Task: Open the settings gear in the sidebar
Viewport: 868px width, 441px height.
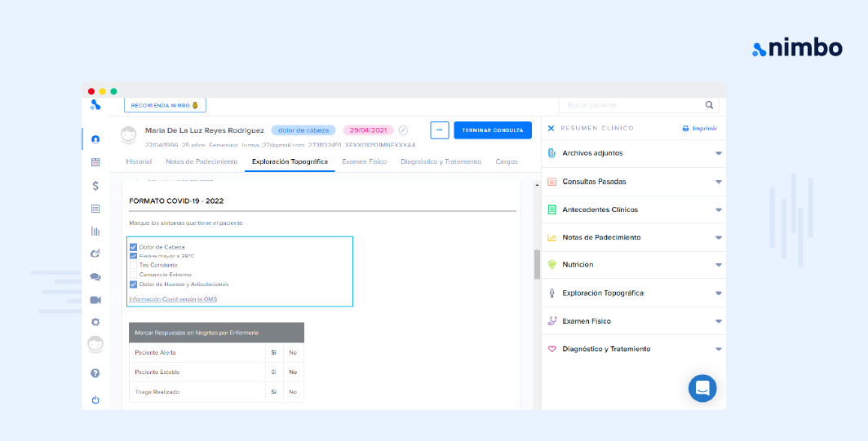Action: point(95,322)
